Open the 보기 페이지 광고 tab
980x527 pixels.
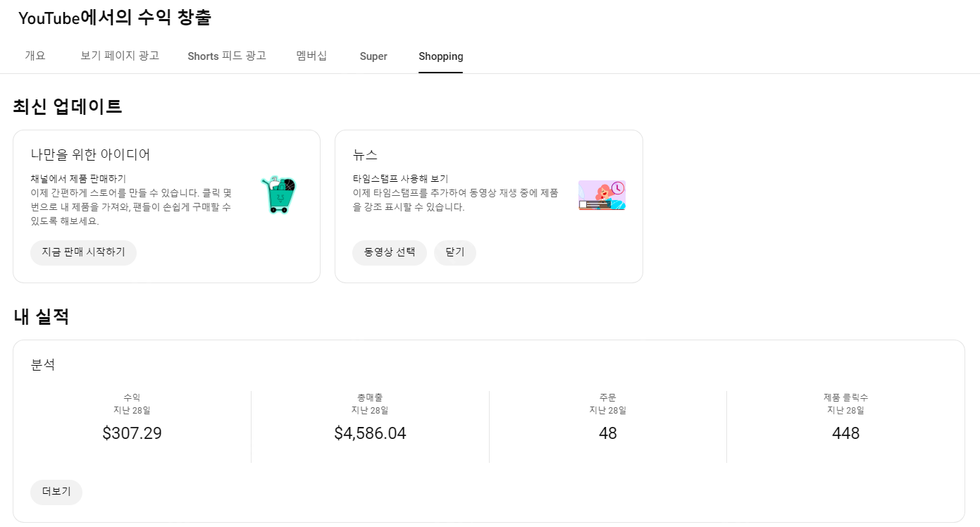coord(119,56)
